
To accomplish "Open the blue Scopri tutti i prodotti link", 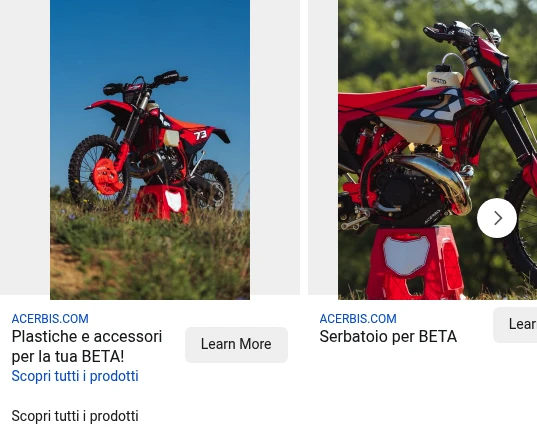I will 75,376.
